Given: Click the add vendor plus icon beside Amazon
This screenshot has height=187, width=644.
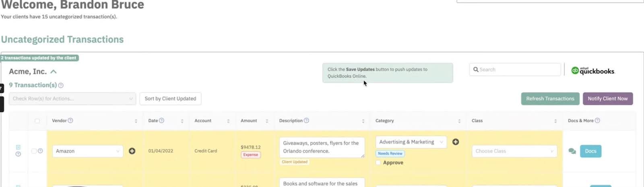Looking at the screenshot, I should [132, 151].
